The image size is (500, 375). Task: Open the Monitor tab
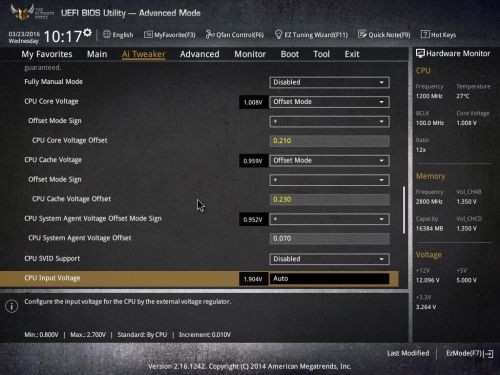click(x=250, y=54)
